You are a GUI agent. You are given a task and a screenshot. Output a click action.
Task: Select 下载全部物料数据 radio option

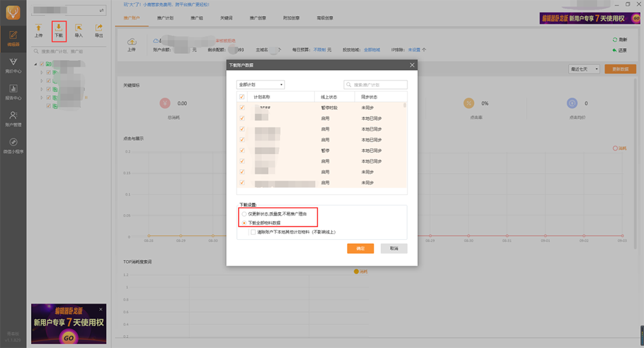244,223
